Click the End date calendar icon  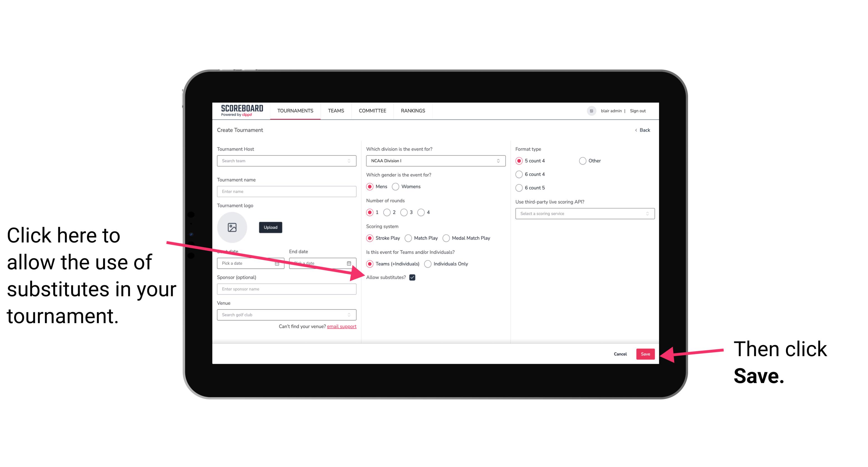(350, 263)
